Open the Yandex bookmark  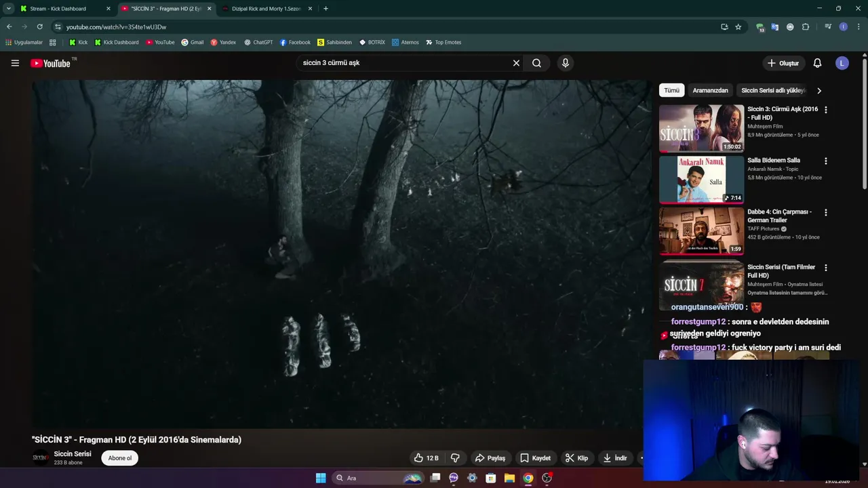(223, 42)
